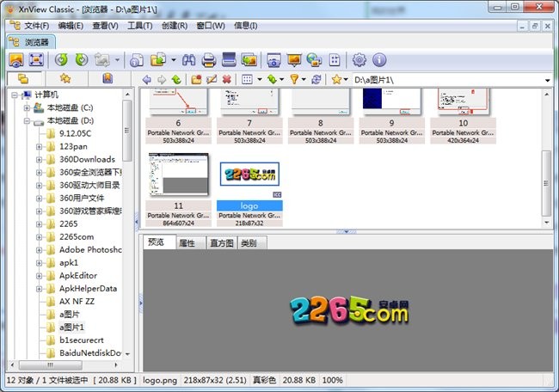Collapse the 本地磁盘 (D:) tree node
Image resolution: width=559 pixels, height=392 pixels.
(27, 121)
